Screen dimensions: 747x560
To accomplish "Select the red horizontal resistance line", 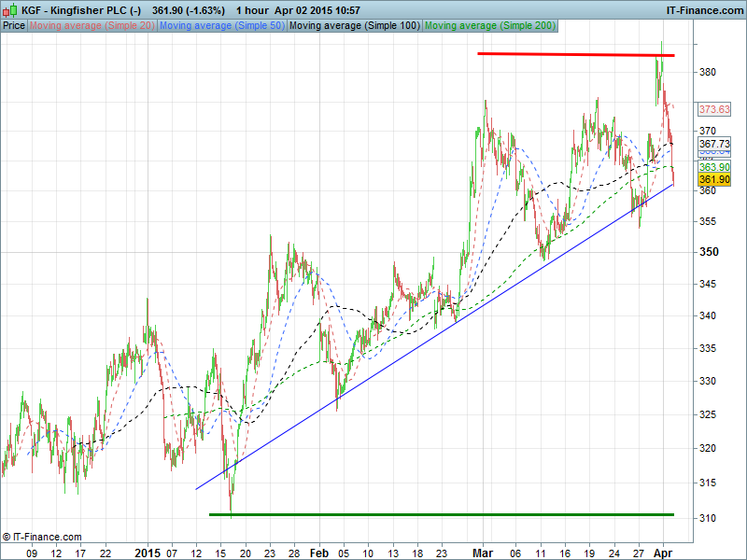I will point(575,54).
